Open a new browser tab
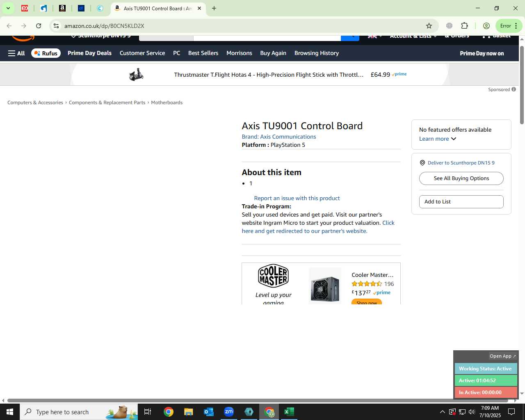The width and height of the screenshot is (525, 420). [x=214, y=8]
